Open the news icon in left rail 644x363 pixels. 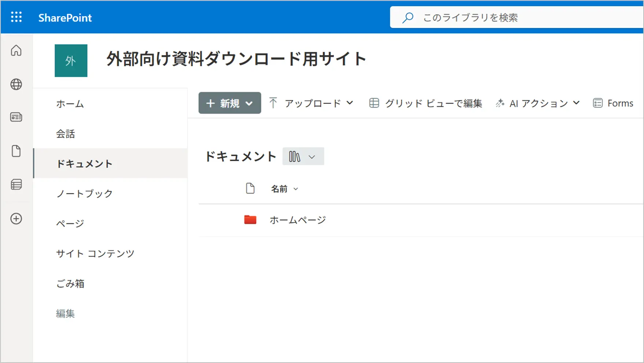pyautogui.click(x=16, y=117)
